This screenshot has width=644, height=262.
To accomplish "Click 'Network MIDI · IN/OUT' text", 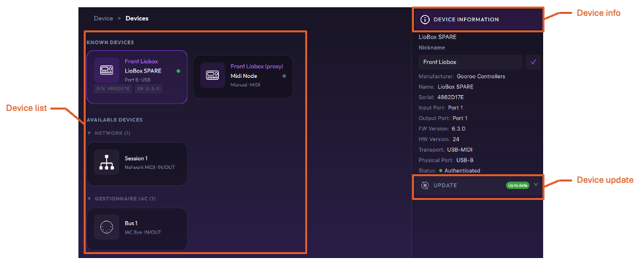I will tap(150, 168).
